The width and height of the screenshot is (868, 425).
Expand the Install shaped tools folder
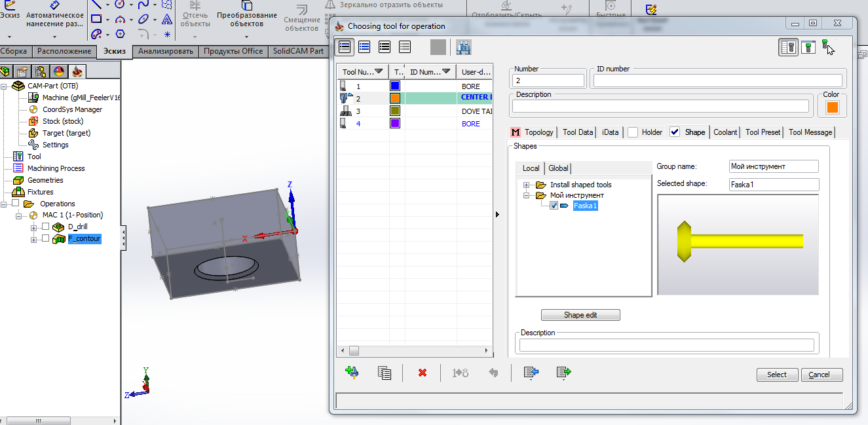click(527, 185)
